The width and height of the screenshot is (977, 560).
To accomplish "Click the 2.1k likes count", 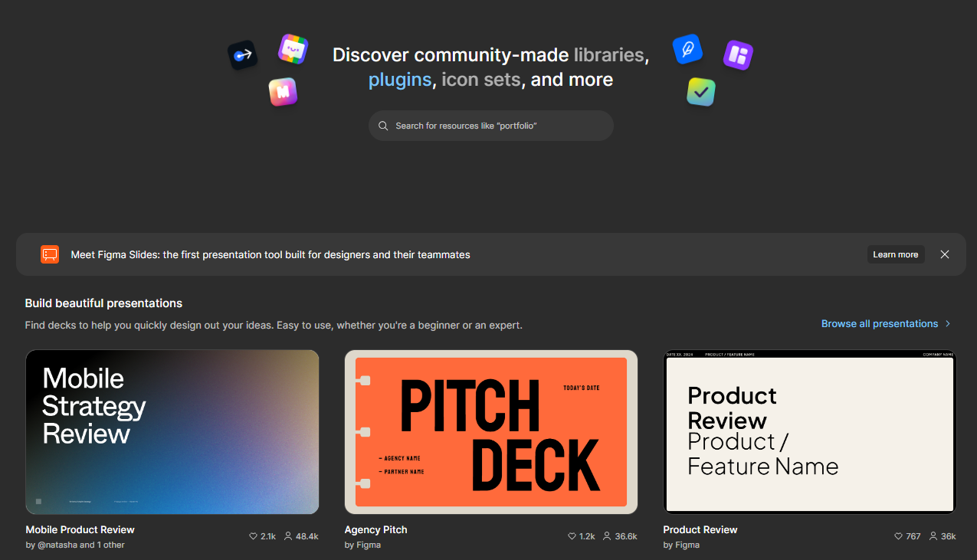I will (x=268, y=536).
